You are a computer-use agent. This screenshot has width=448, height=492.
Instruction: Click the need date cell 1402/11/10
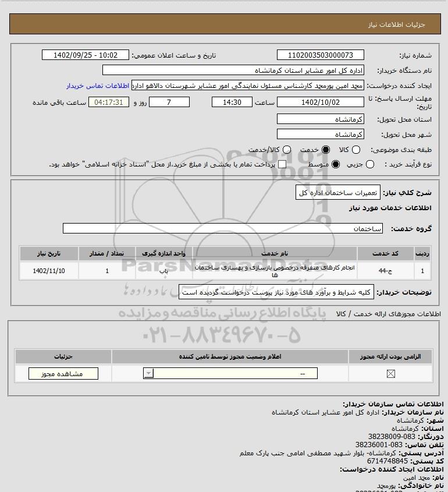click(x=49, y=271)
